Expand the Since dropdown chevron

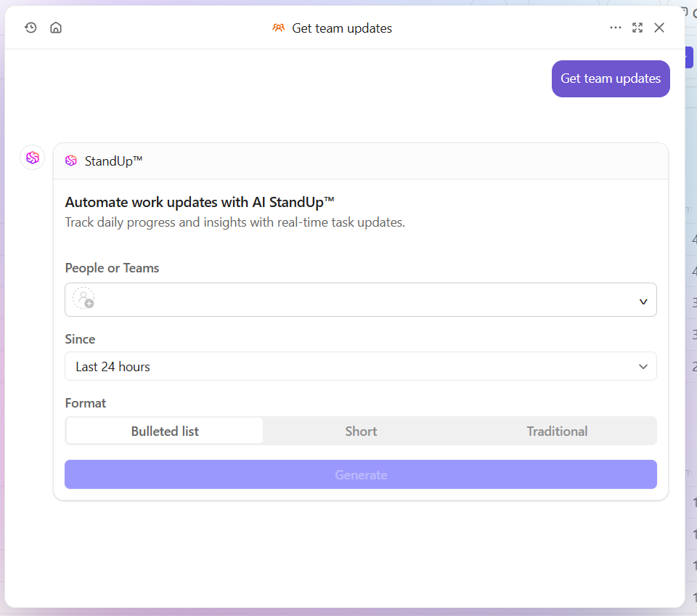pyautogui.click(x=643, y=367)
